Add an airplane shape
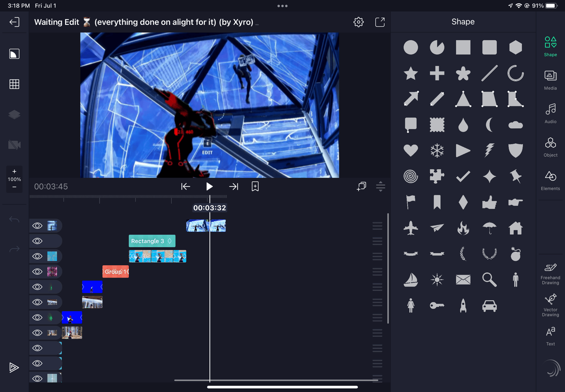The width and height of the screenshot is (565, 392). 411,228
